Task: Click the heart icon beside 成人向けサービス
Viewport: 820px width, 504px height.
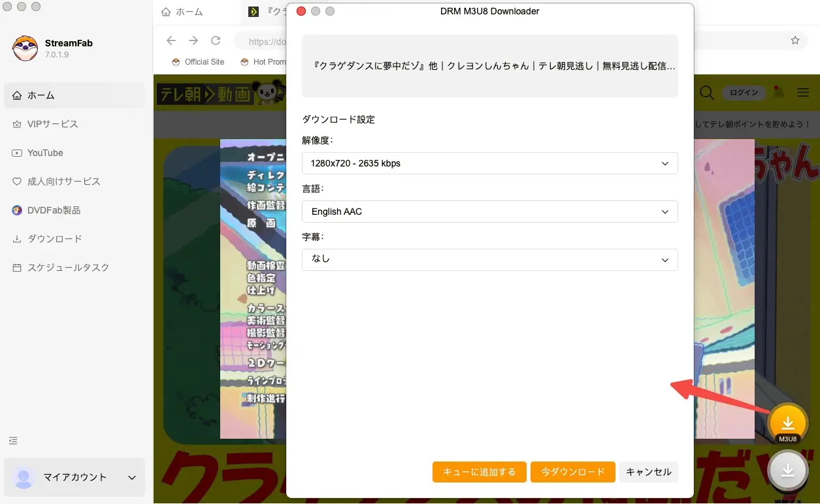Action: pos(17,181)
